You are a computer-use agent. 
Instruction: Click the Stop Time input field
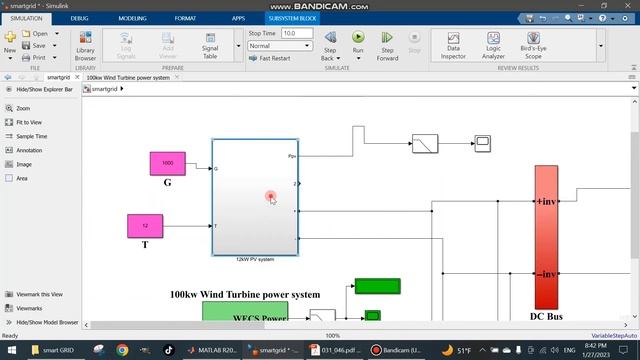pos(297,33)
